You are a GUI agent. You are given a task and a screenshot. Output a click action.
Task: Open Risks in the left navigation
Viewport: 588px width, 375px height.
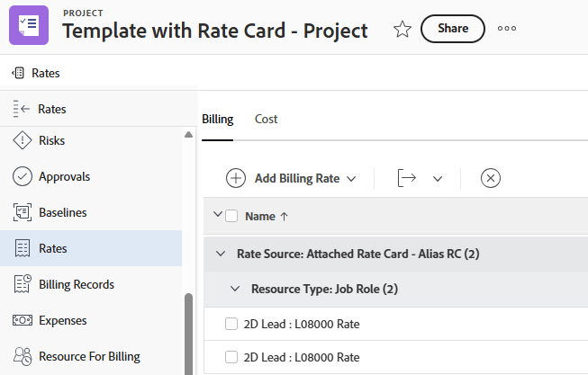pyautogui.click(x=91, y=140)
